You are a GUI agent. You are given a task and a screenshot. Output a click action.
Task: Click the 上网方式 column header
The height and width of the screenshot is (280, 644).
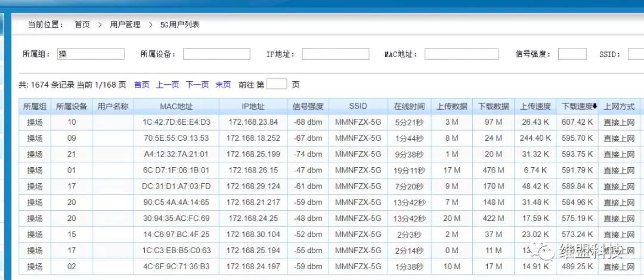click(619, 106)
